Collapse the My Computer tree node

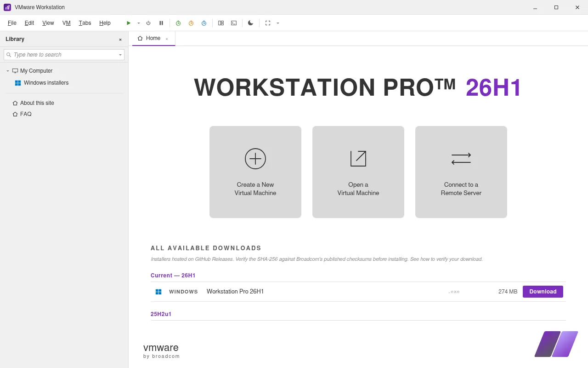pyautogui.click(x=8, y=71)
